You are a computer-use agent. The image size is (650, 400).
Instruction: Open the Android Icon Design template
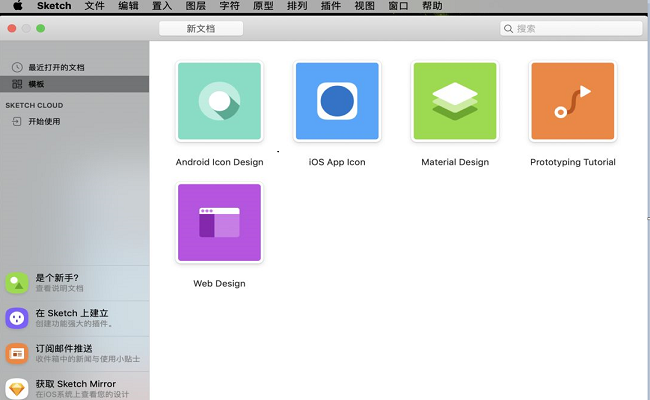[x=219, y=104]
